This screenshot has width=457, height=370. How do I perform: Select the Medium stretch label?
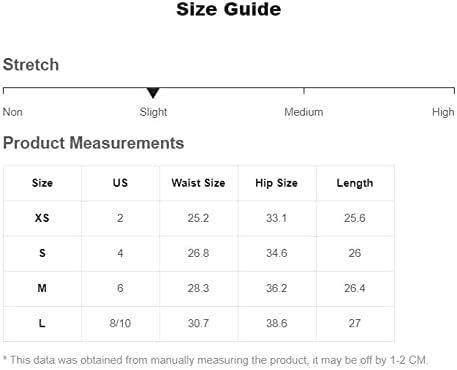coord(304,112)
